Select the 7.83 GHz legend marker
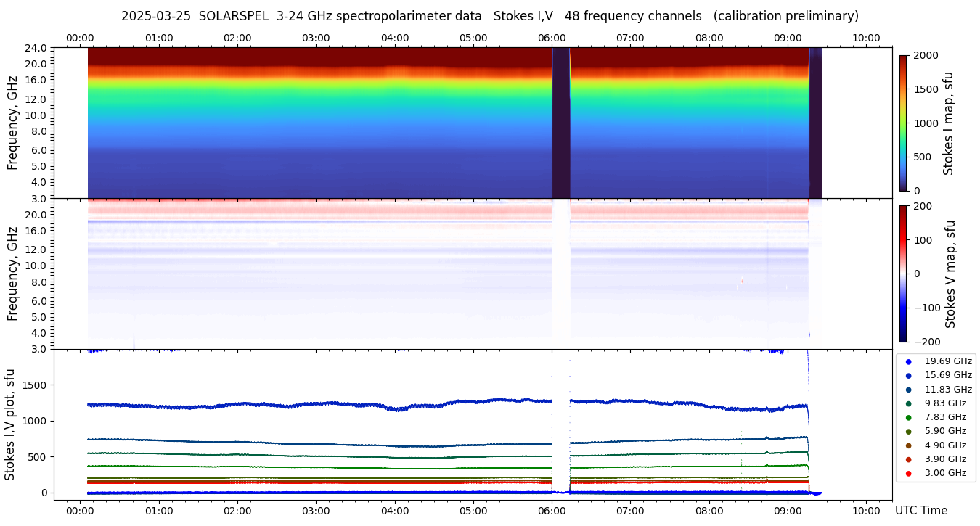 pyautogui.click(x=908, y=417)
